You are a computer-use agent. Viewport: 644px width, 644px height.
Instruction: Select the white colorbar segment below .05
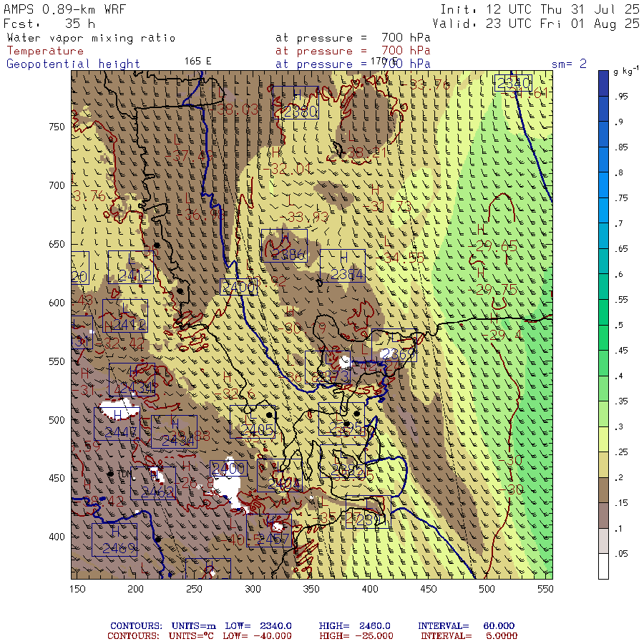[x=603, y=567]
